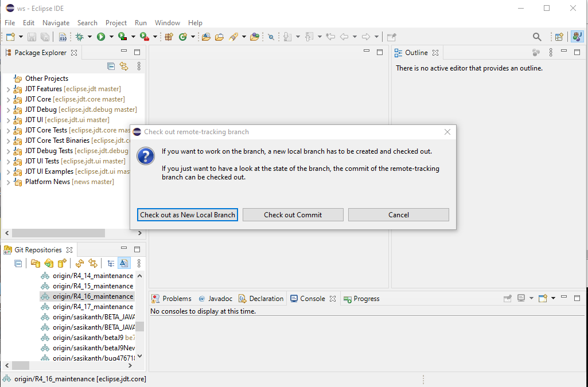Image resolution: width=588 pixels, height=387 pixels.
Task: Click Check out as New Local Branch
Action: point(188,214)
